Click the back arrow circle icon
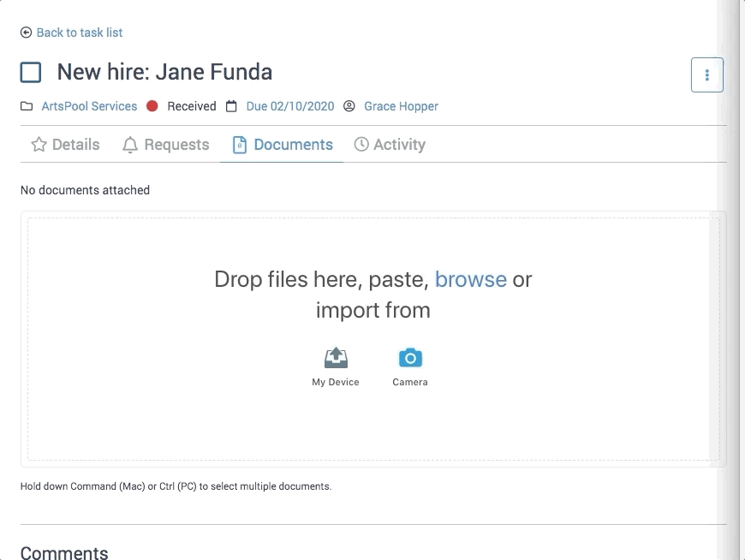 pyautogui.click(x=27, y=33)
